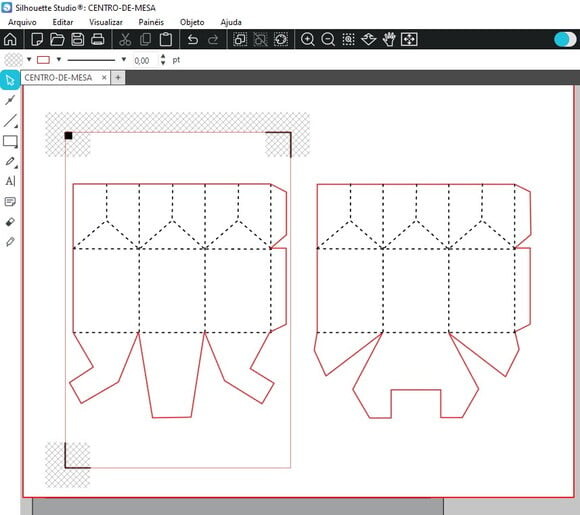Redo the last action
This screenshot has height=515, width=580.
(x=213, y=39)
